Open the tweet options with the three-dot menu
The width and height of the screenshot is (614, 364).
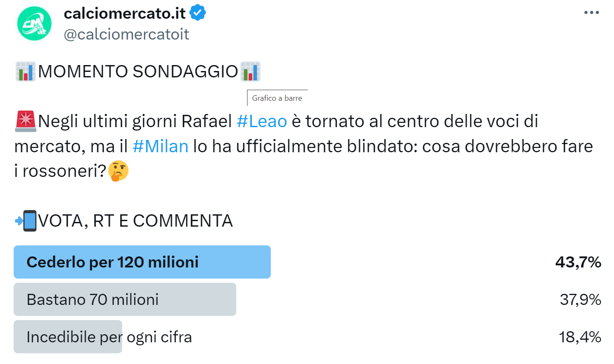(x=591, y=12)
